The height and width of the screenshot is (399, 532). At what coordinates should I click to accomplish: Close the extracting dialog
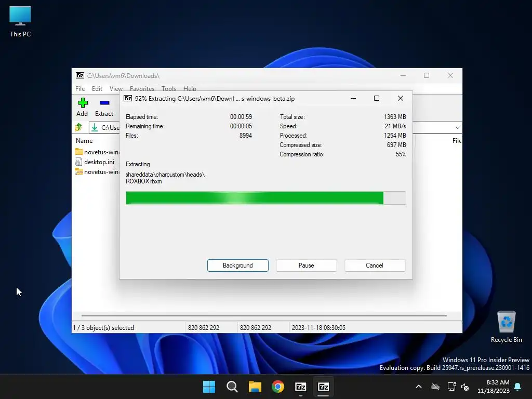coord(401,98)
